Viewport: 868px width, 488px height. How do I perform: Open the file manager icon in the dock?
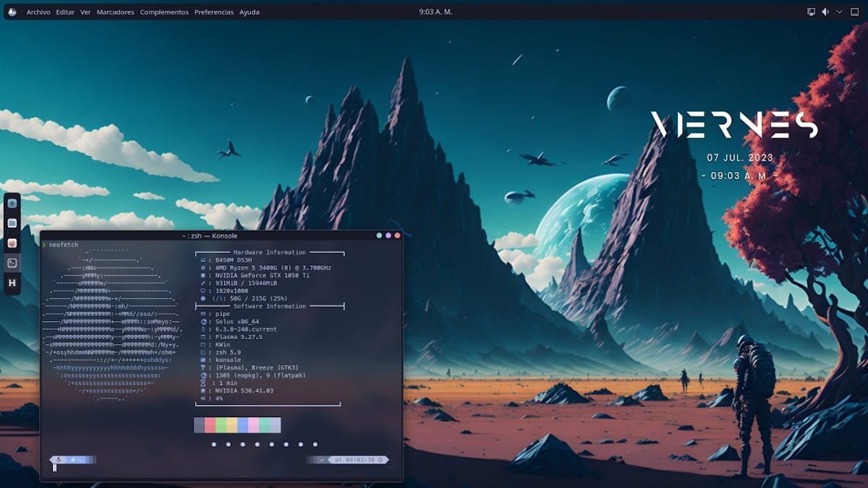pyautogui.click(x=12, y=223)
